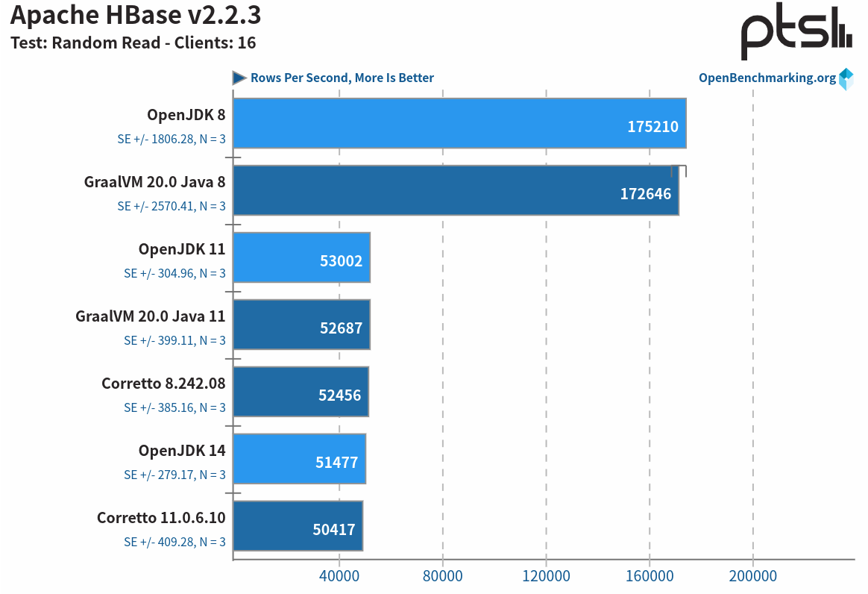Screen dimensions: 868x594
Task: Click the 200000 axis tick label
Action: pyautogui.click(x=754, y=576)
